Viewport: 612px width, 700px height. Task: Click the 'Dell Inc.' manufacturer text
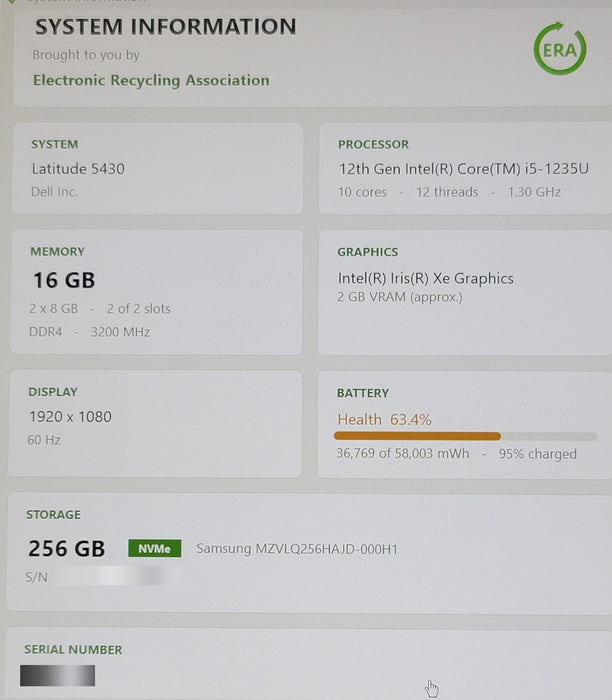[54, 192]
